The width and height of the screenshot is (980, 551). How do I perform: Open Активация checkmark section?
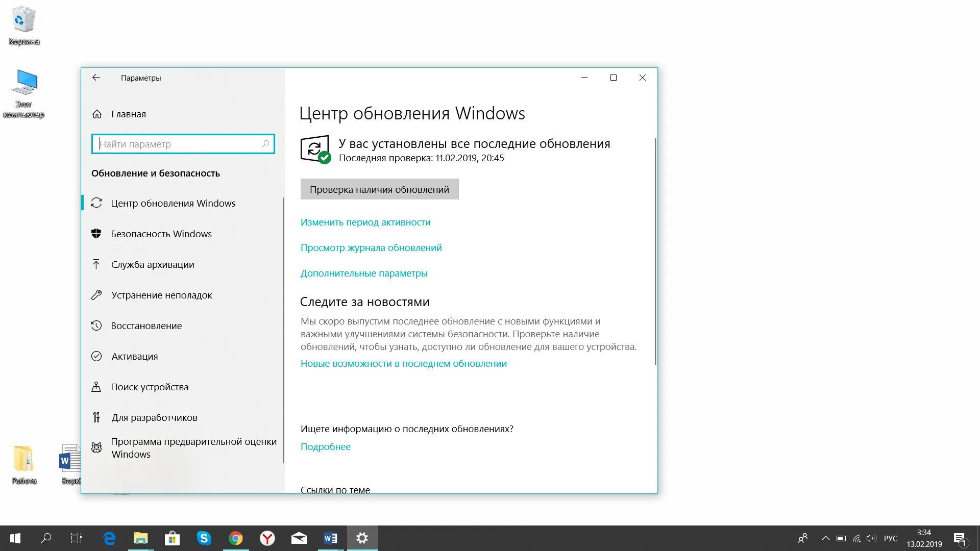tap(134, 356)
